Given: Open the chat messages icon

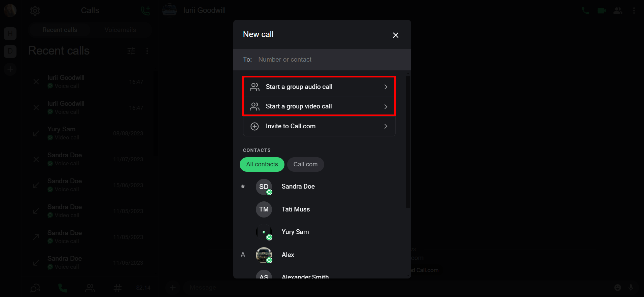Looking at the screenshot, I should click(35, 288).
